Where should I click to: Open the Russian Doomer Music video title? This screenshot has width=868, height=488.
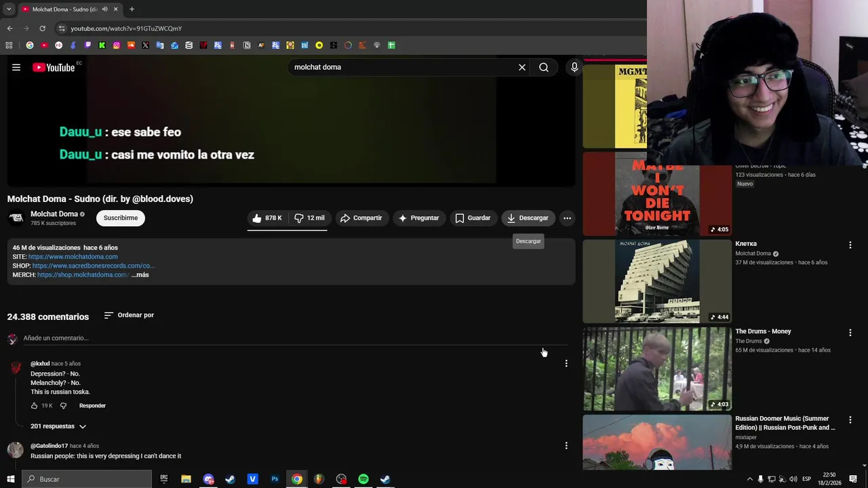pos(785,423)
